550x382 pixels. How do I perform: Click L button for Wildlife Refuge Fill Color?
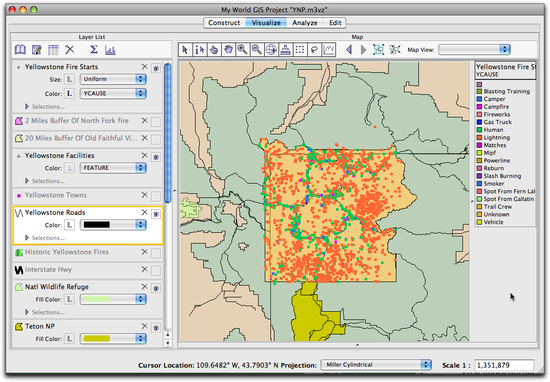click(69, 299)
